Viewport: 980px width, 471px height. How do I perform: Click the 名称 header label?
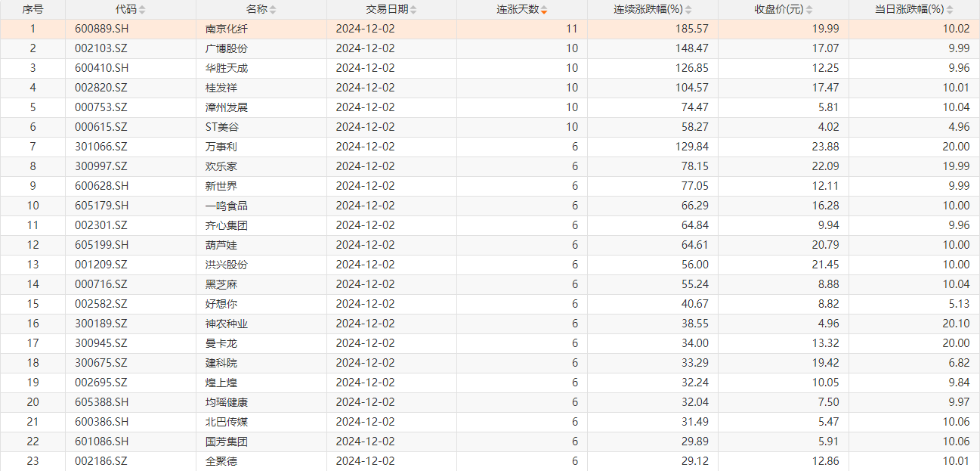(x=256, y=10)
